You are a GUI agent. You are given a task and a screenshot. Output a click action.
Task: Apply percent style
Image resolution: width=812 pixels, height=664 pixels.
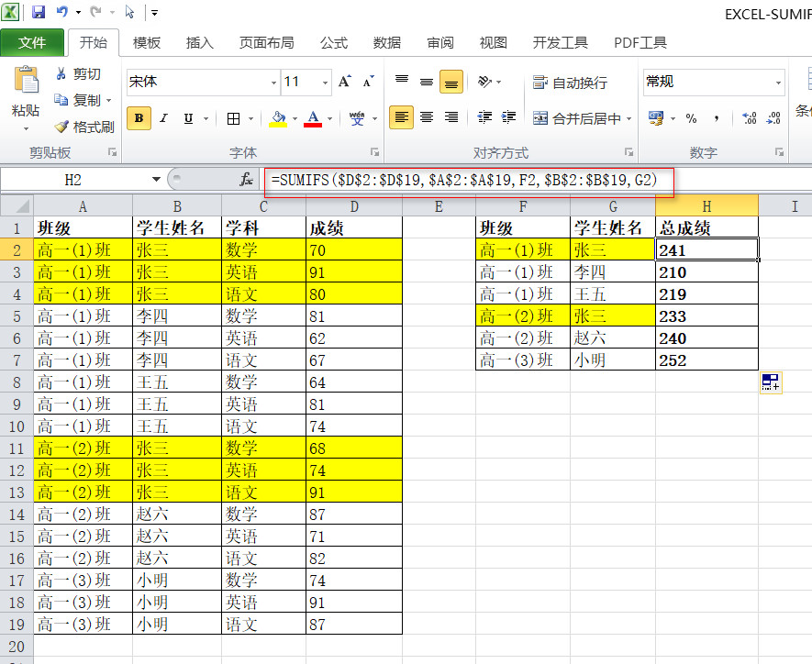(691, 118)
